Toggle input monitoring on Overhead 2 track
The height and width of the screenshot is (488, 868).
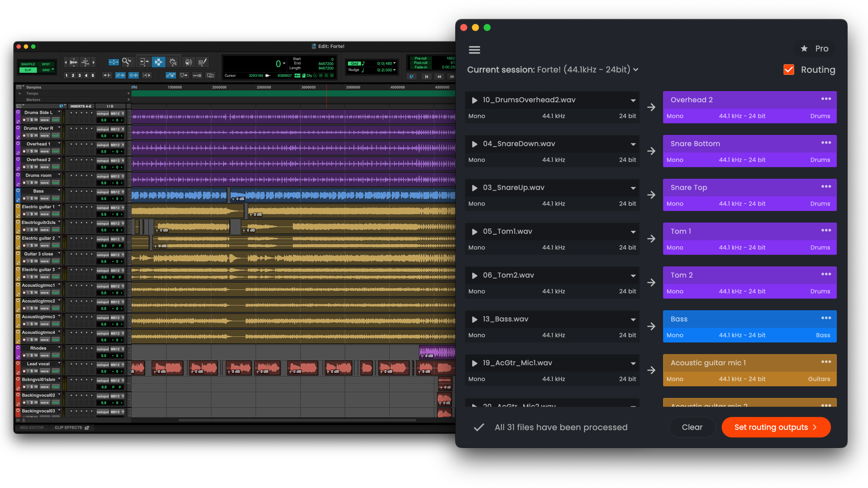click(28, 167)
